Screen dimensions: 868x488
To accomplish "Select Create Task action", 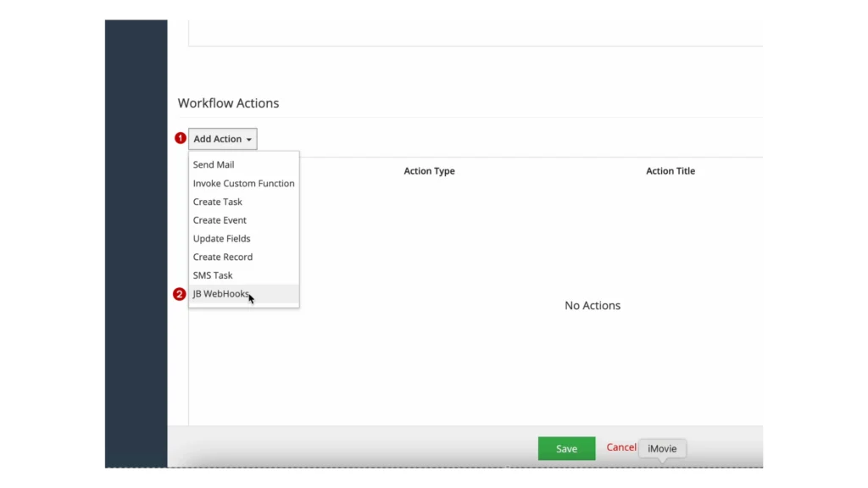I will click(x=217, y=202).
